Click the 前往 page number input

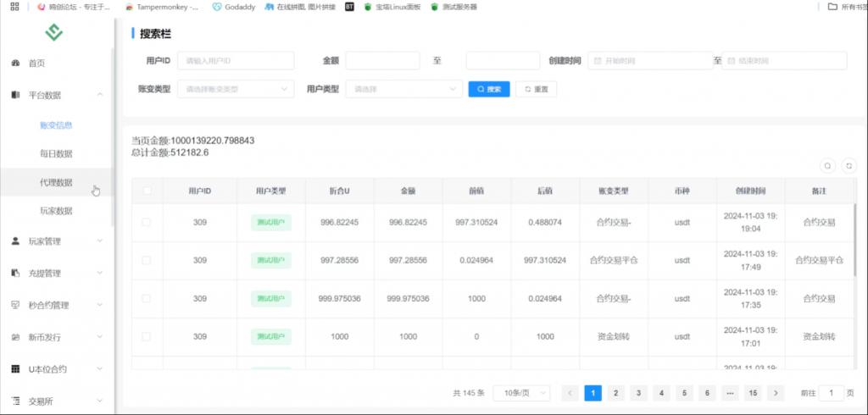[831, 393]
